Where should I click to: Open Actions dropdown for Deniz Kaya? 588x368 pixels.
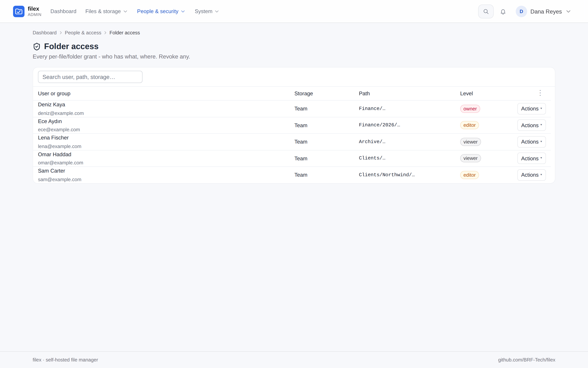[x=531, y=109]
